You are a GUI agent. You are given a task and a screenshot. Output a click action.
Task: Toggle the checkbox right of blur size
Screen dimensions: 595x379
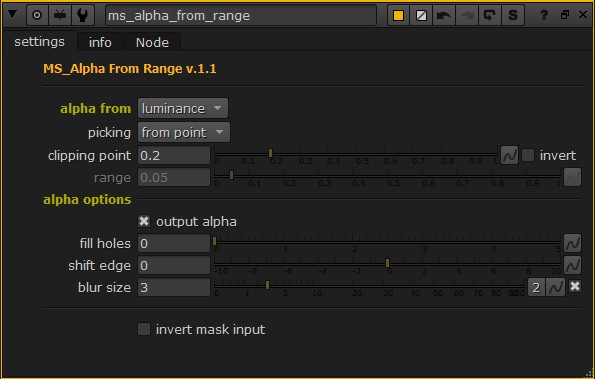click(x=575, y=286)
